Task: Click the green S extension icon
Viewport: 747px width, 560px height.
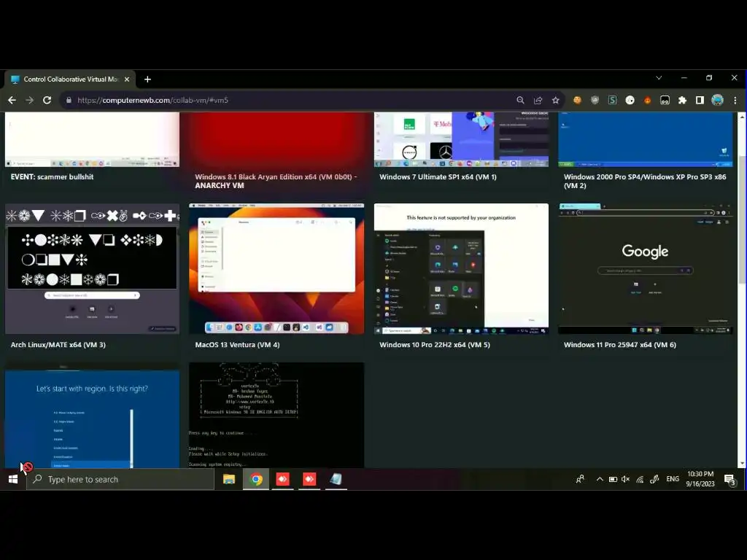Action: 612,100
